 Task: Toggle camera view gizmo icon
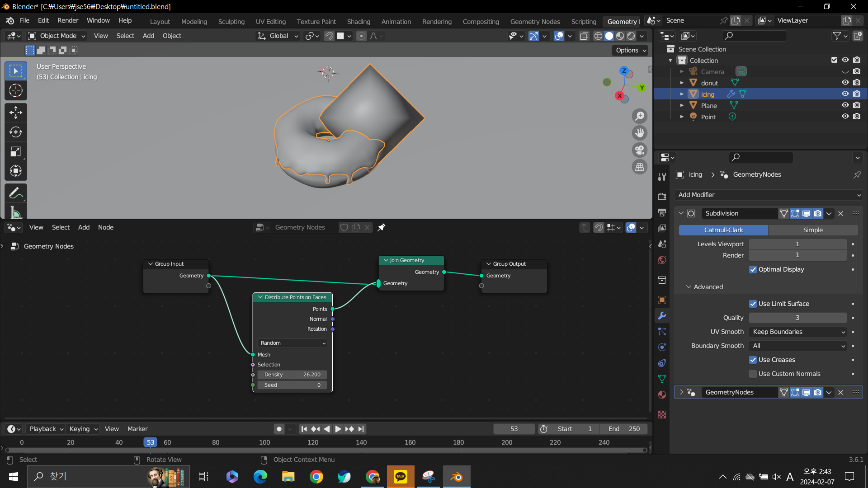point(640,150)
